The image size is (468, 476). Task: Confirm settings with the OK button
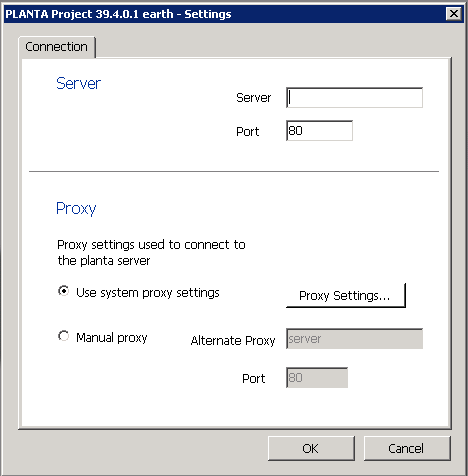(311, 448)
